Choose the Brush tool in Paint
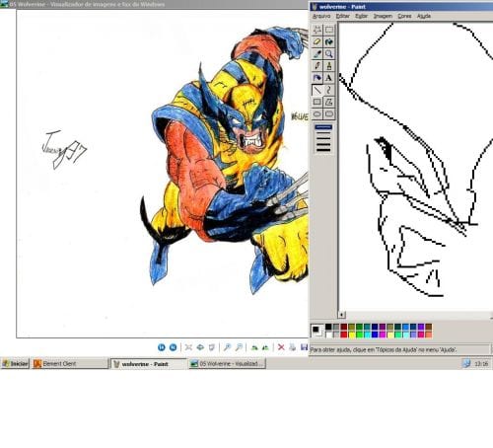Image resolution: width=493 pixels, height=448 pixels. click(x=329, y=66)
